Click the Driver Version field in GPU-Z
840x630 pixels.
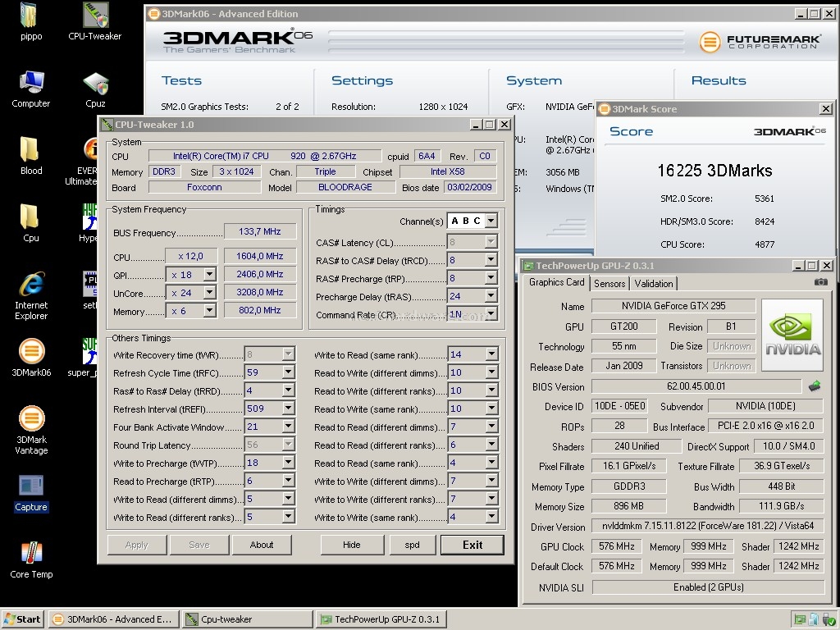(707, 526)
